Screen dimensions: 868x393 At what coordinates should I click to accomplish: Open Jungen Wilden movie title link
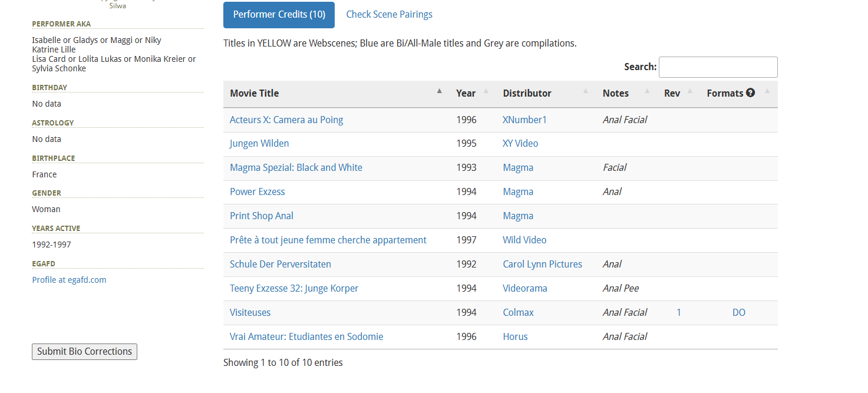click(259, 144)
